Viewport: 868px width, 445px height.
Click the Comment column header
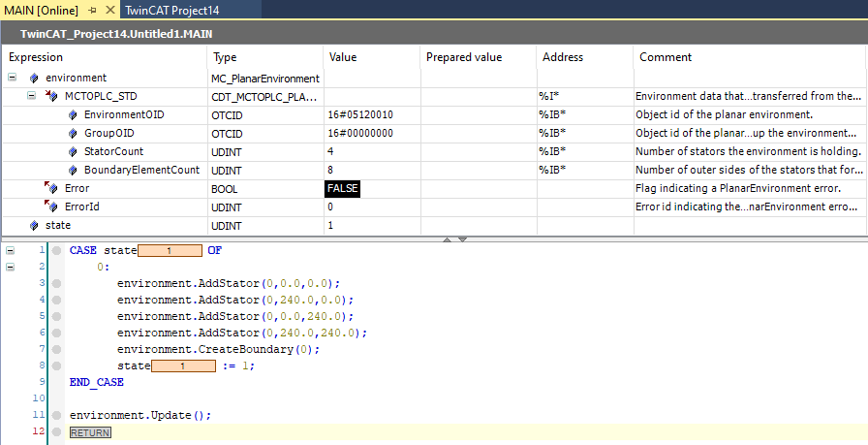(751, 57)
